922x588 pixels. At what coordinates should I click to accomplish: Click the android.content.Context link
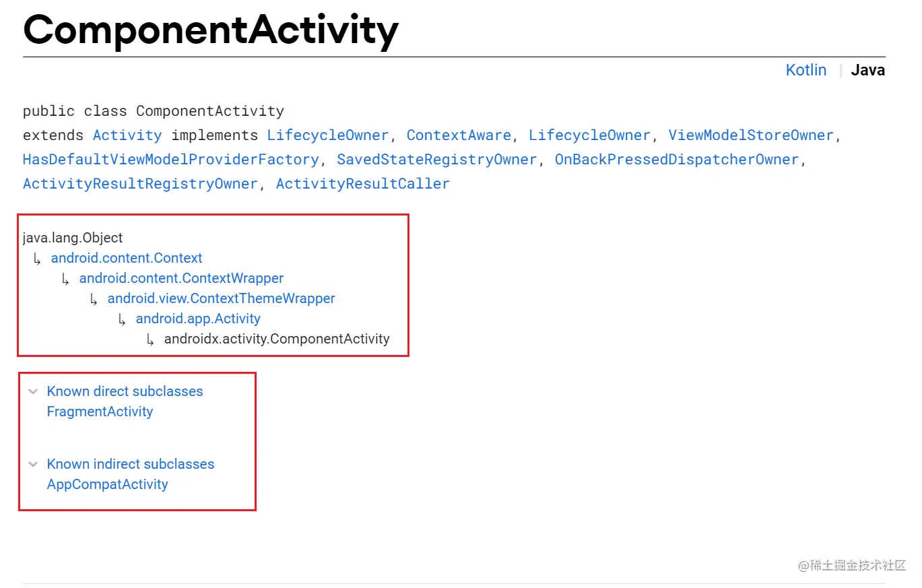click(x=127, y=258)
